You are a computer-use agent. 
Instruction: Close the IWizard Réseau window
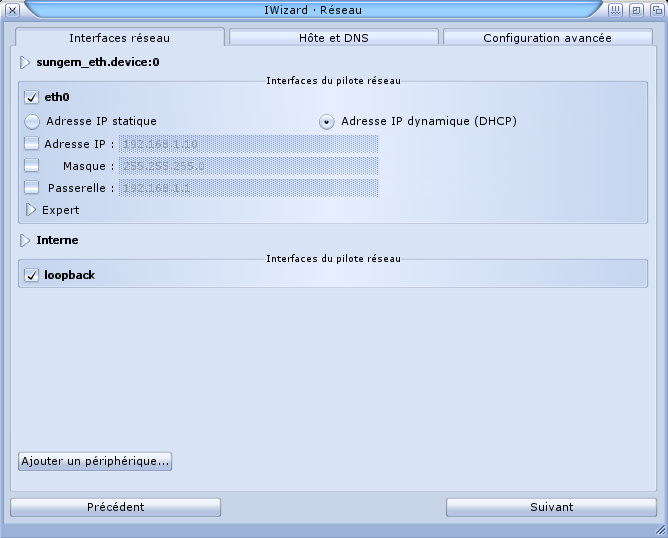pos(12,10)
